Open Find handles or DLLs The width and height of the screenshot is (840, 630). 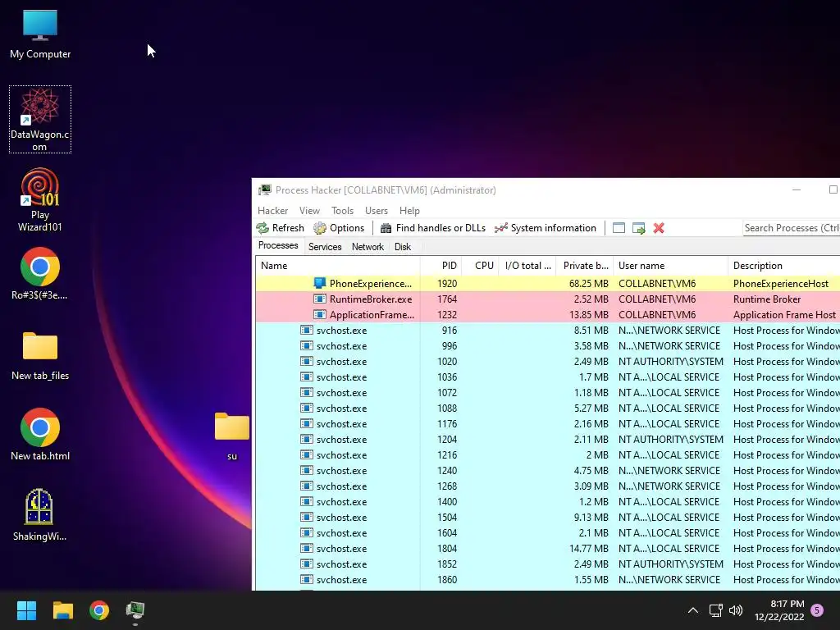(x=433, y=228)
